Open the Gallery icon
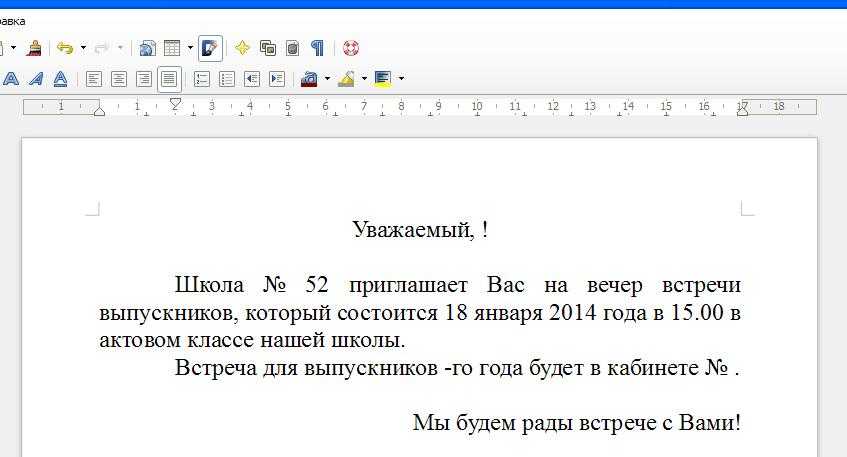 (267, 47)
